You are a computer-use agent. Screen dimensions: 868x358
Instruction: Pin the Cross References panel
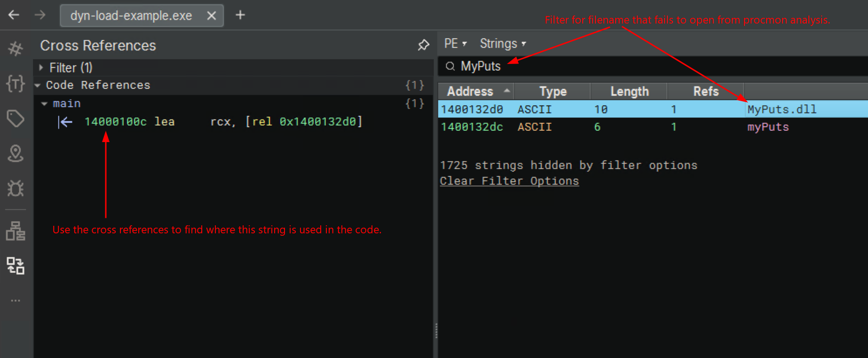tap(423, 45)
